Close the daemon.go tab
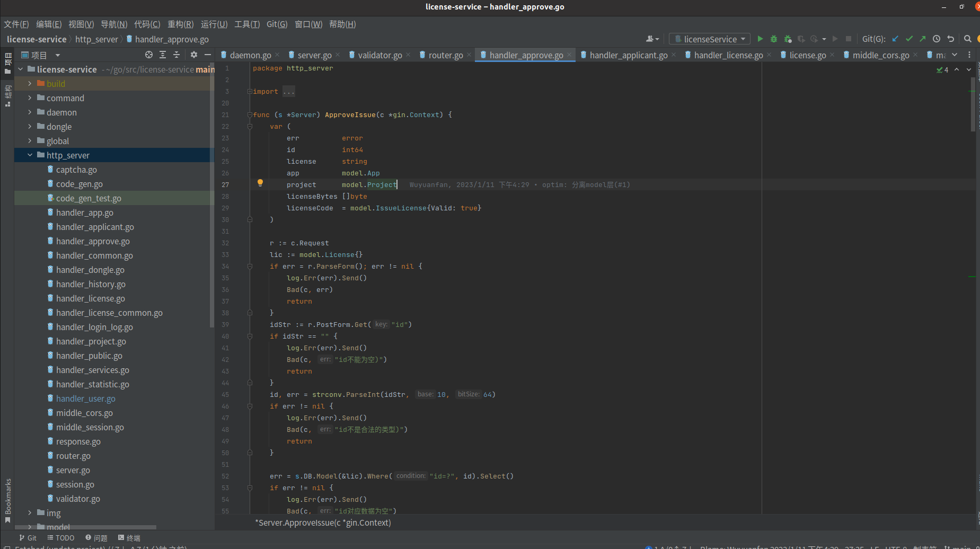The image size is (980, 549). 277,55
